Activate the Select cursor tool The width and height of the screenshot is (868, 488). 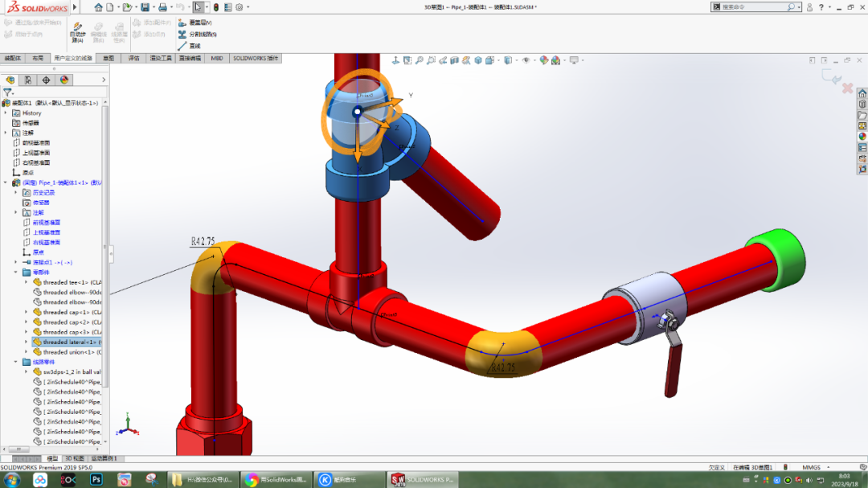[x=199, y=7]
